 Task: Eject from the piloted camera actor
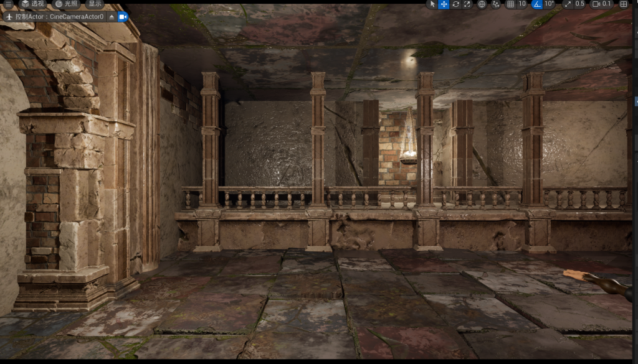tap(112, 17)
